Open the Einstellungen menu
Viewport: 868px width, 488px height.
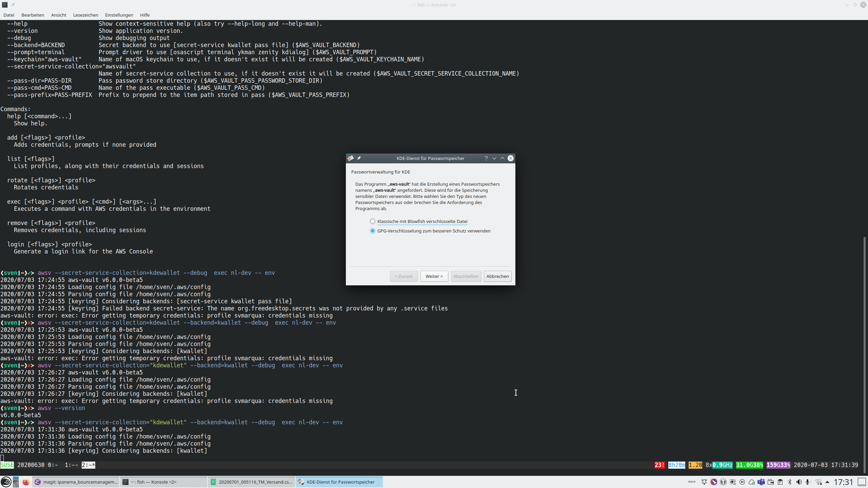coord(119,15)
